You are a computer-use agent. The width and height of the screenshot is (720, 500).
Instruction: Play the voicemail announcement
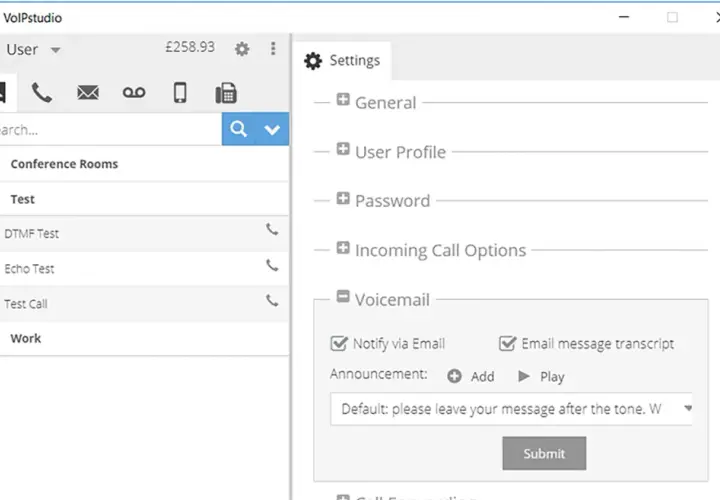click(541, 376)
